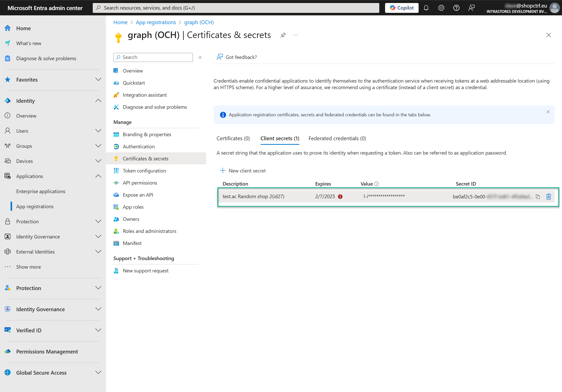The height and width of the screenshot is (392, 562).
Task: Copy the Secret ID to clipboard
Action: pos(538,197)
